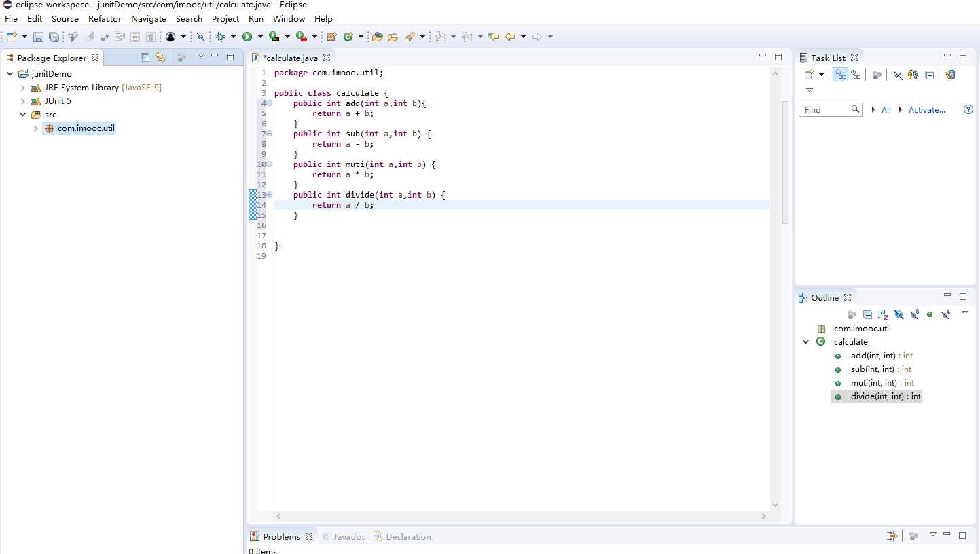The image size is (980, 554).
Task: Open the Refactor menu
Action: [x=105, y=18]
